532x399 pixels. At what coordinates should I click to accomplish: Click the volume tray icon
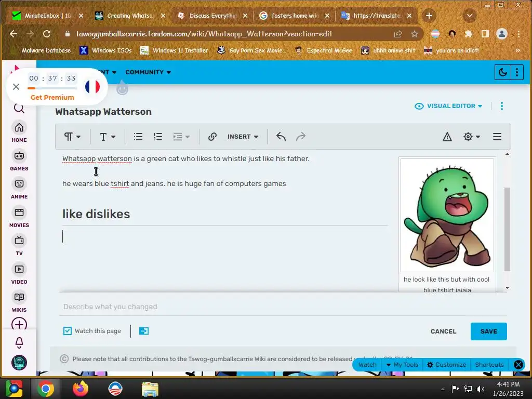point(481,389)
